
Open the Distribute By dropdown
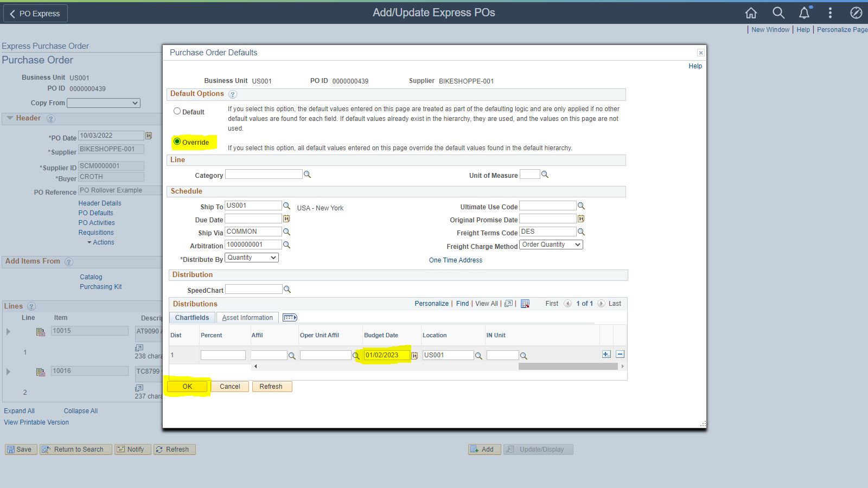pos(252,258)
